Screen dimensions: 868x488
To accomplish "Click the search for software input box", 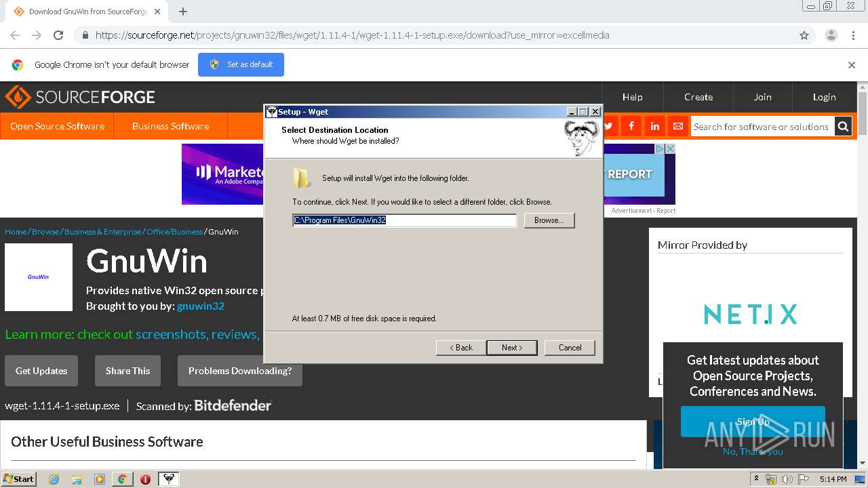I will (x=762, y=127).
